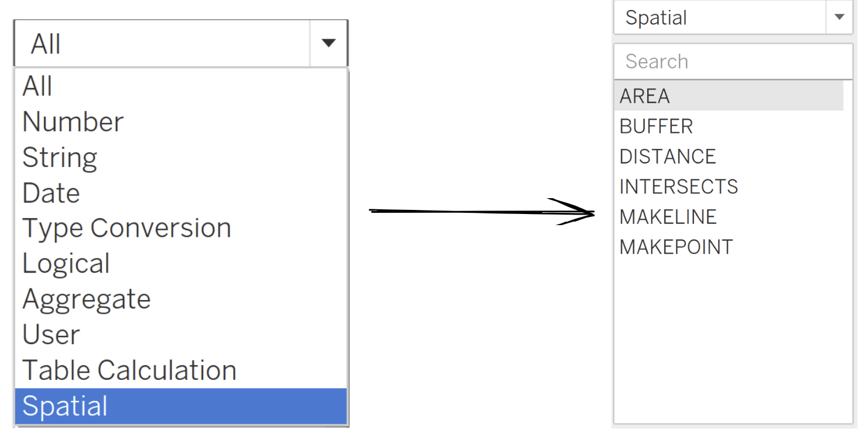Choose the highlighted Spatial option

[x=64, y=406]
